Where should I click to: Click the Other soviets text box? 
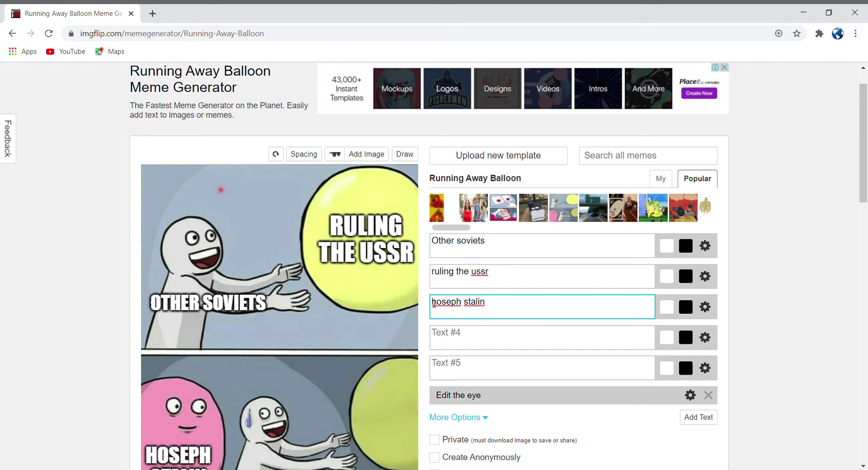(x=542, y=246)
